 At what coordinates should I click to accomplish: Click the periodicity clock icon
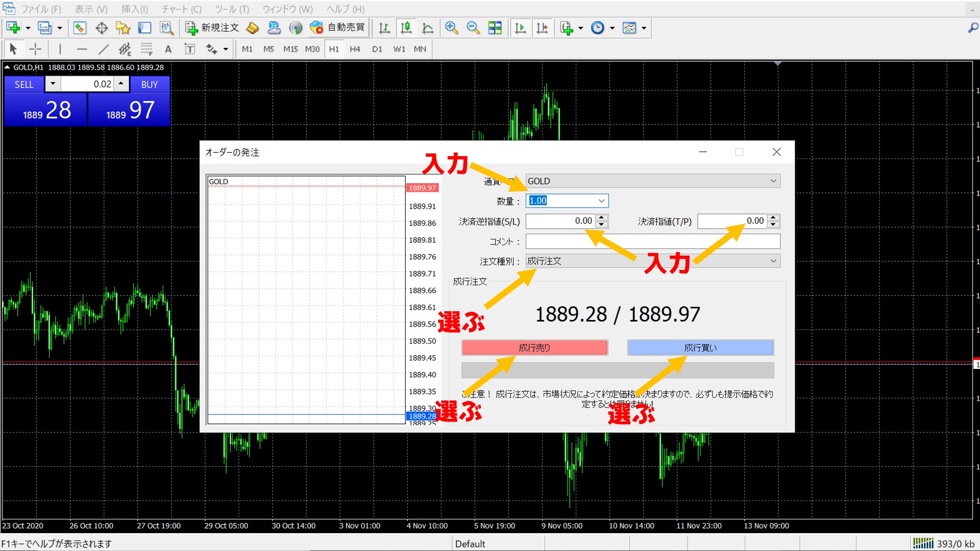[598, 28]
